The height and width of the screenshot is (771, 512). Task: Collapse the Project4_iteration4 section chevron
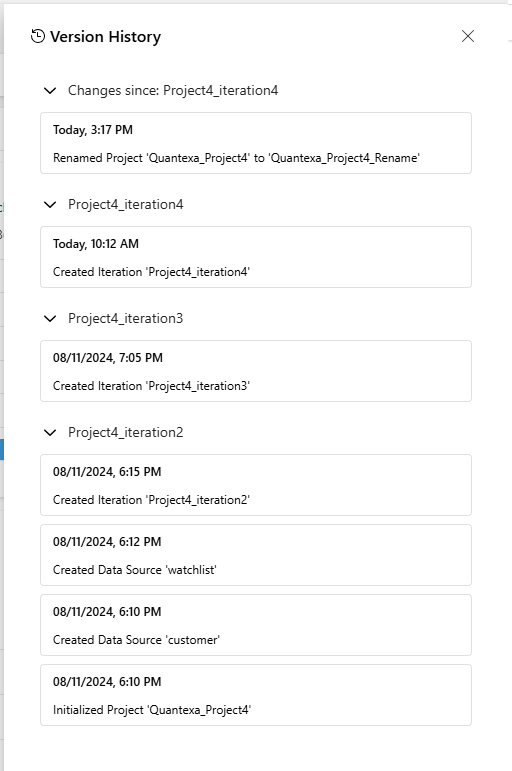coord(50,205)
